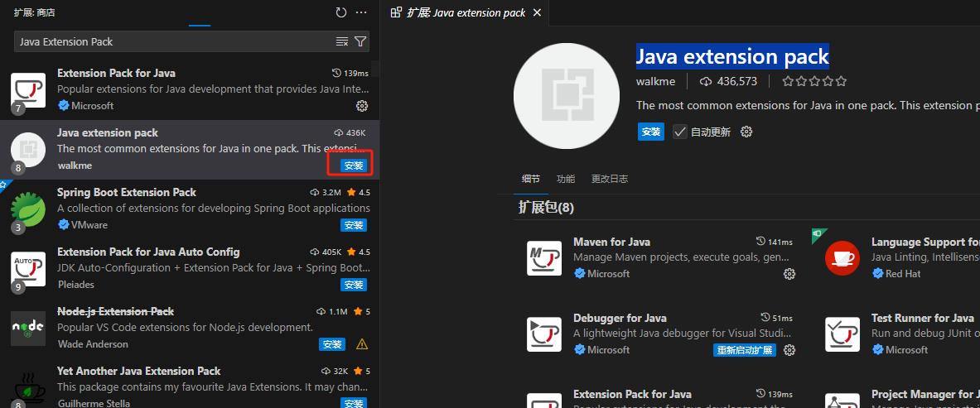Switch to the Features (功能) tab
This screenshot has width=980, height=408.
(566, 179)
